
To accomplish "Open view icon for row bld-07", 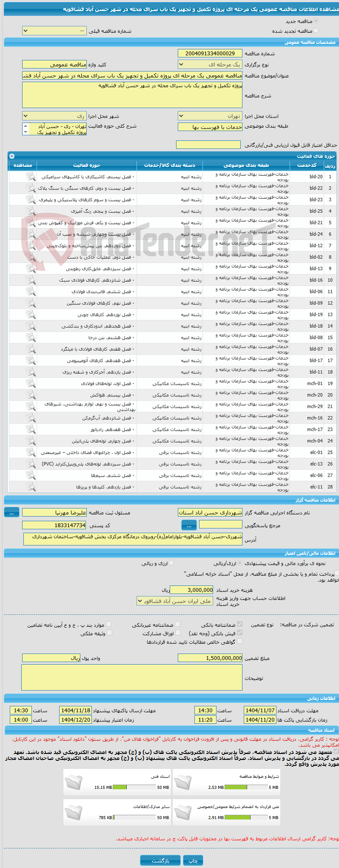I will tap(31, 349).
